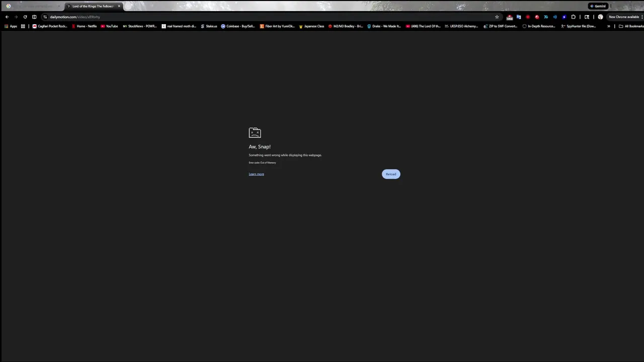This screenshot has height=362, width=644.
Task: Click the teal 7x extension icon
Action: coord(546,17)
